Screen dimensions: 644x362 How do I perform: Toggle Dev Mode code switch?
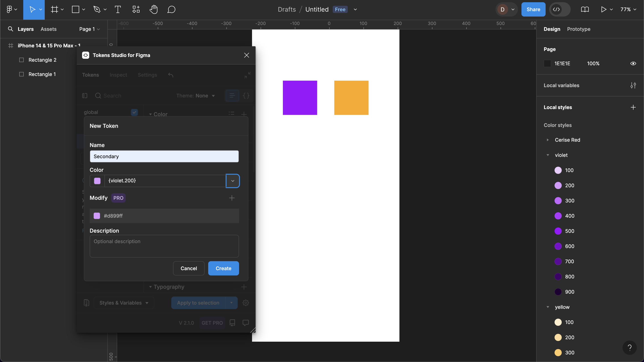coord(559,9)
